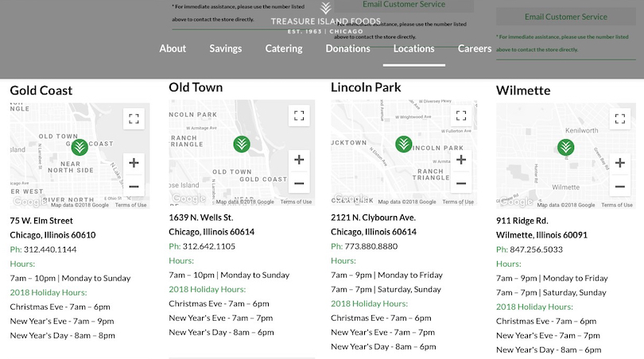Call Gold Coast phone 312.440.1144
Screen dimensions: 644x359
tap(50, 249)
